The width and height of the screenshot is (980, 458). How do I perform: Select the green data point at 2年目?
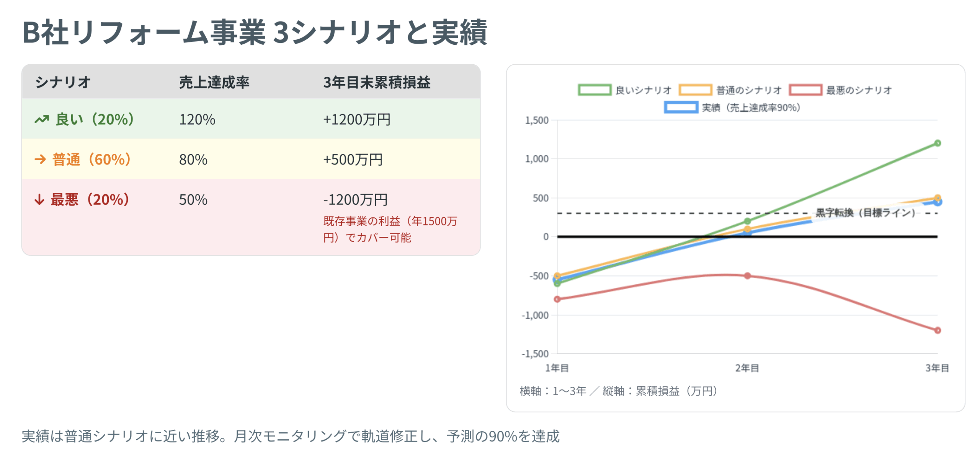747,221
